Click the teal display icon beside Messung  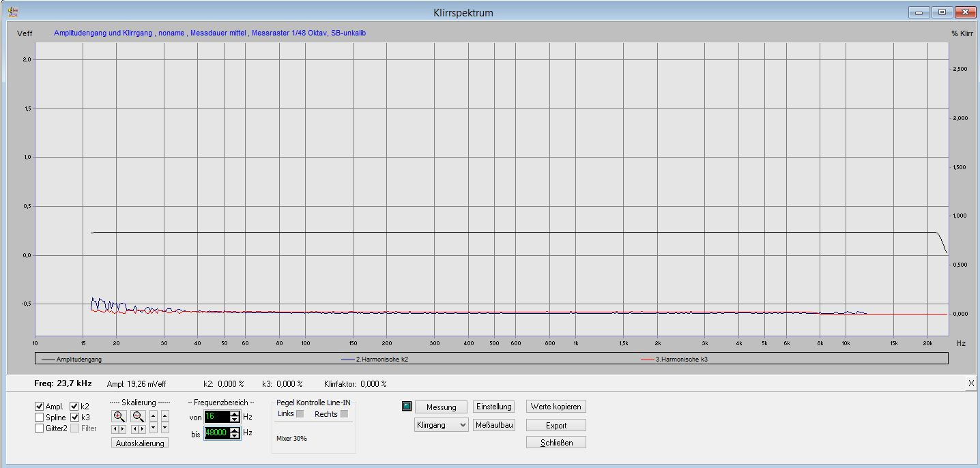407,407
